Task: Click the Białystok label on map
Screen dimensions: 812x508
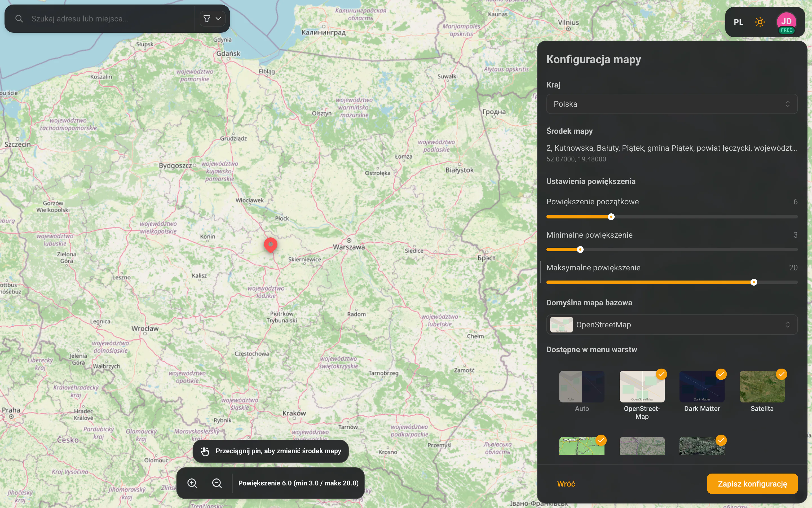Action: coord(459,170)
